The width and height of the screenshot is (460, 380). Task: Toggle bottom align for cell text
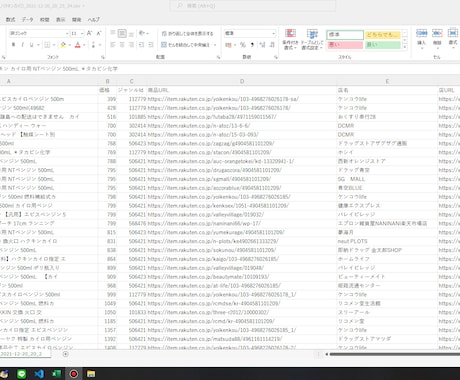coord(131,33)
